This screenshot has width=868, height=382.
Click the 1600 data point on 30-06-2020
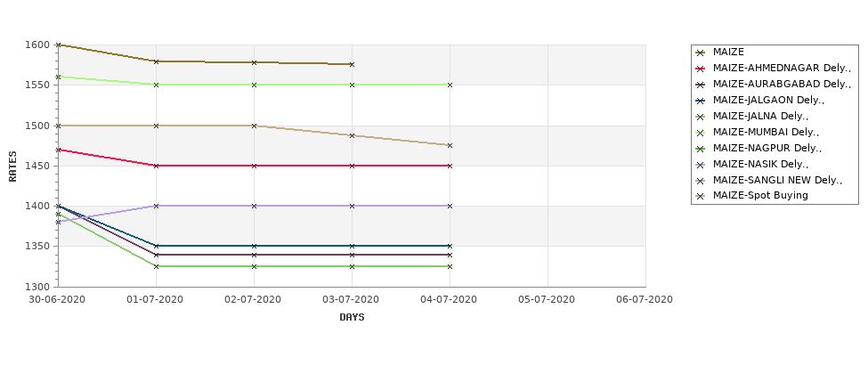point(58,45)
